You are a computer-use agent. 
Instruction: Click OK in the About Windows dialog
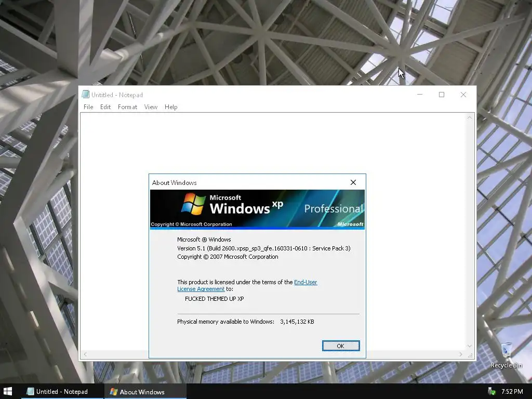tap(341, 345)
